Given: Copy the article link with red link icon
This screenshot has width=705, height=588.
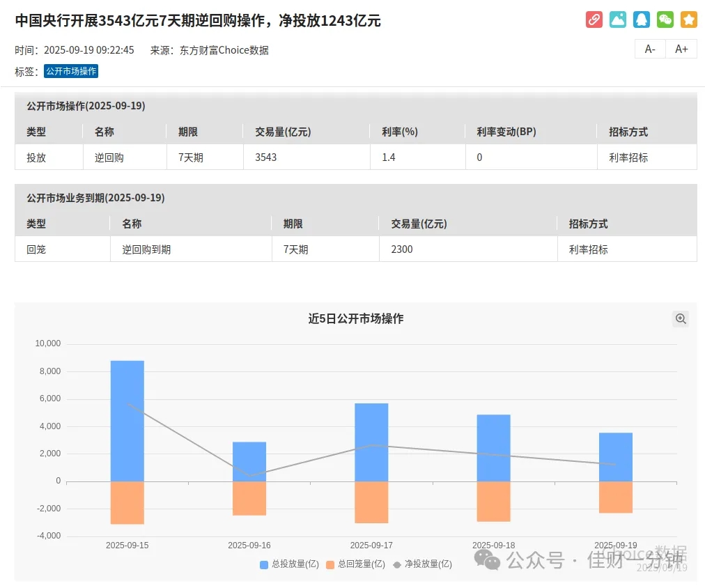Looking at the screenshot, I should point(594,20).
